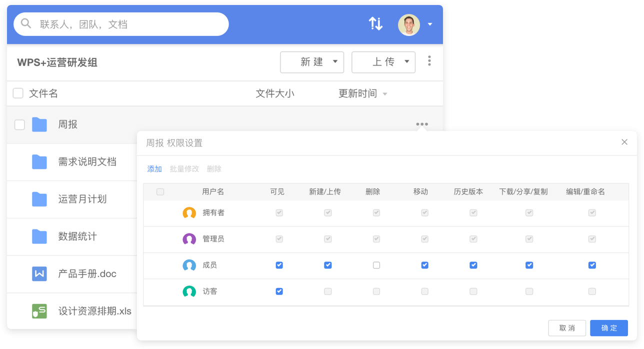Click the 确定 button
Screen dimensions: 644x349
click(x=608, y=328)
